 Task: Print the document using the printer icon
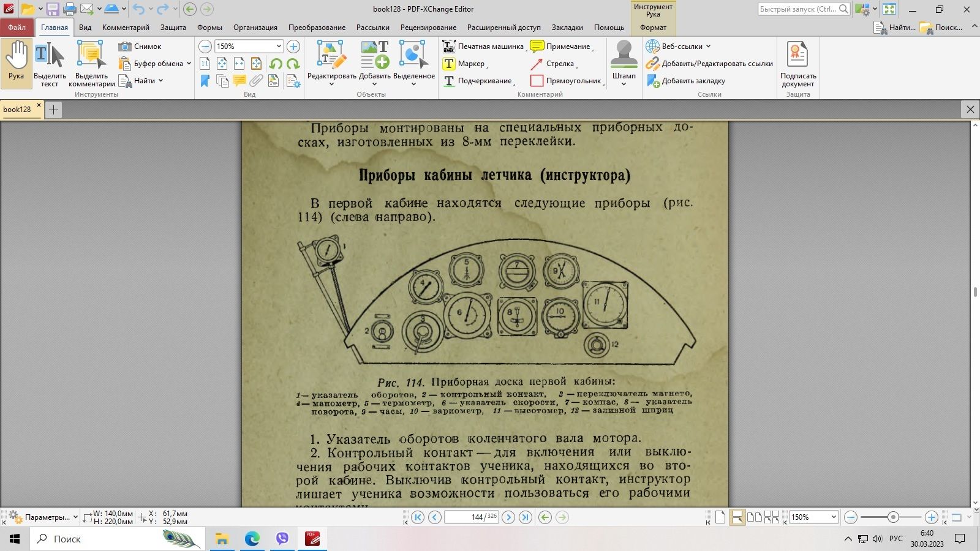coord(70,9)
